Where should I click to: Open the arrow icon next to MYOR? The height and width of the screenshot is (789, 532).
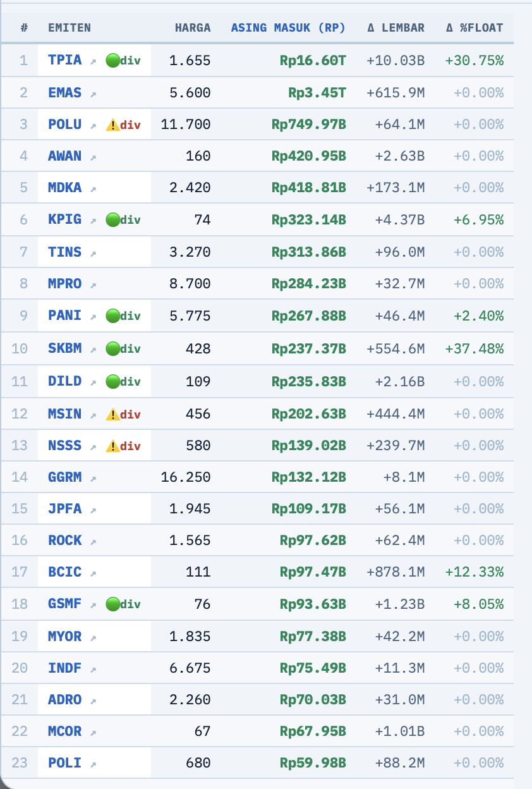[x=93, y=638]
